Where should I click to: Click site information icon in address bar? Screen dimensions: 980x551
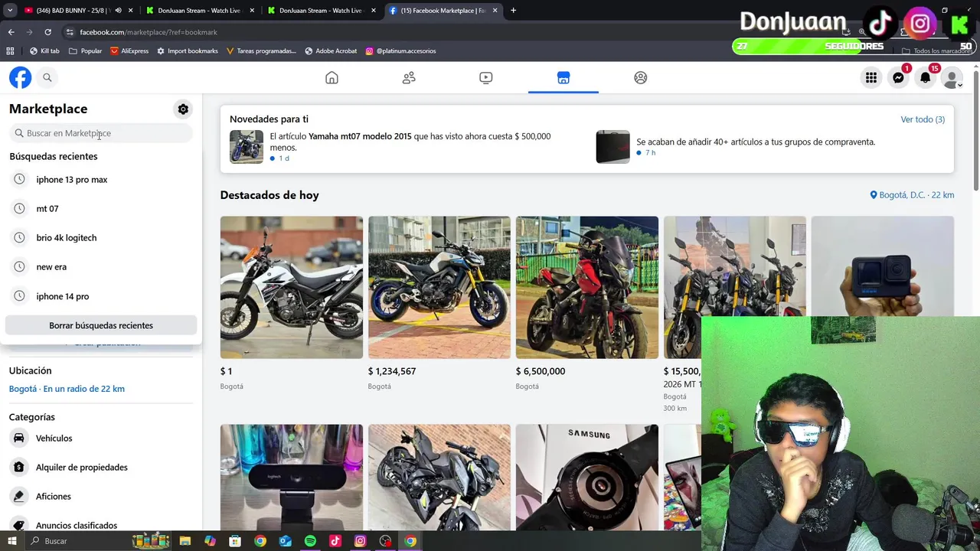pos(70,32)
